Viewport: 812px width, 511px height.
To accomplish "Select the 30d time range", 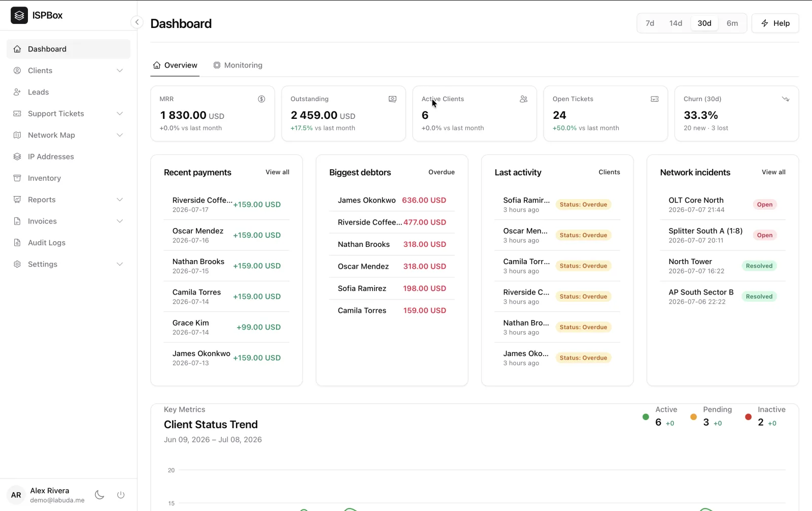I will (704, 23).
